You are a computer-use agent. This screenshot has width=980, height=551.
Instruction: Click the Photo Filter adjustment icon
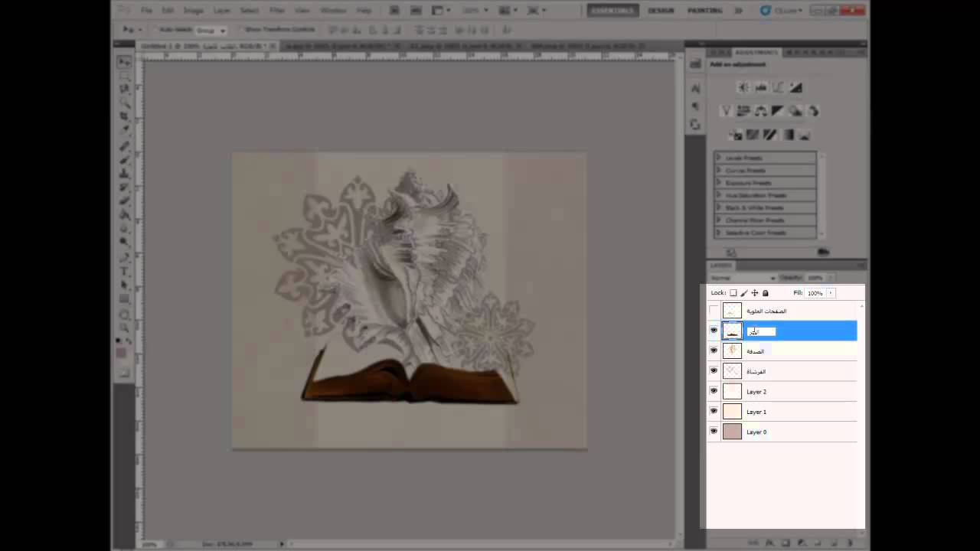tap(795, 111)
